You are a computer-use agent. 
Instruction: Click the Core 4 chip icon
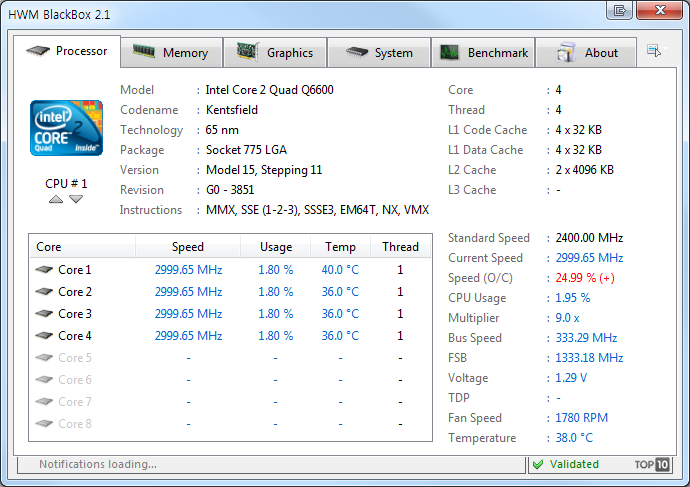pos(44,335)
